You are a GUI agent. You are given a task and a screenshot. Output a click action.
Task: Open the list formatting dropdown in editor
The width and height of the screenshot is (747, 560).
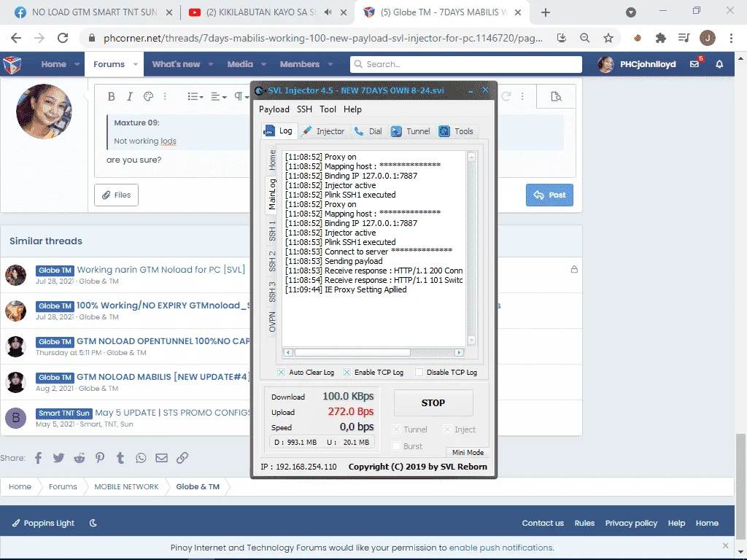pyautogui.click(x=196, y=97)
